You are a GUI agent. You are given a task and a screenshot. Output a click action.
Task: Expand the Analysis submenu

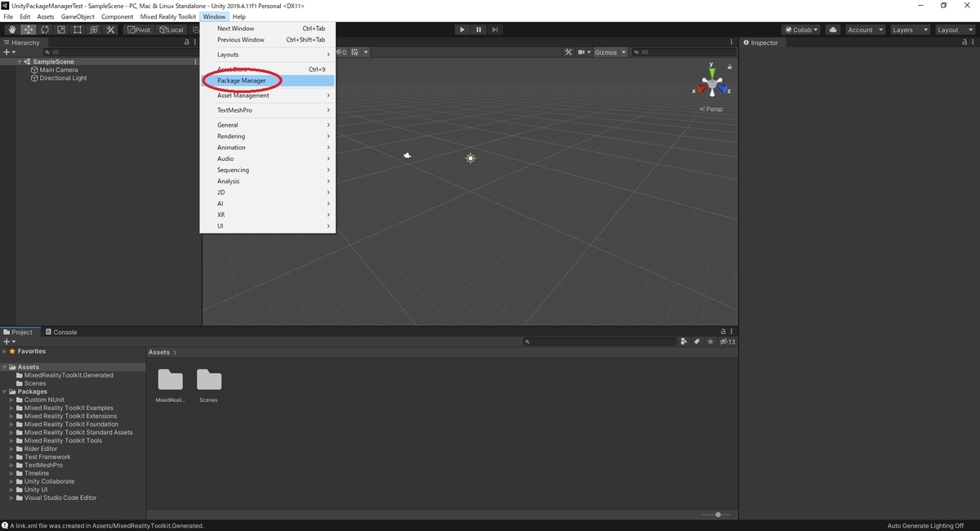tap(268, 181)
